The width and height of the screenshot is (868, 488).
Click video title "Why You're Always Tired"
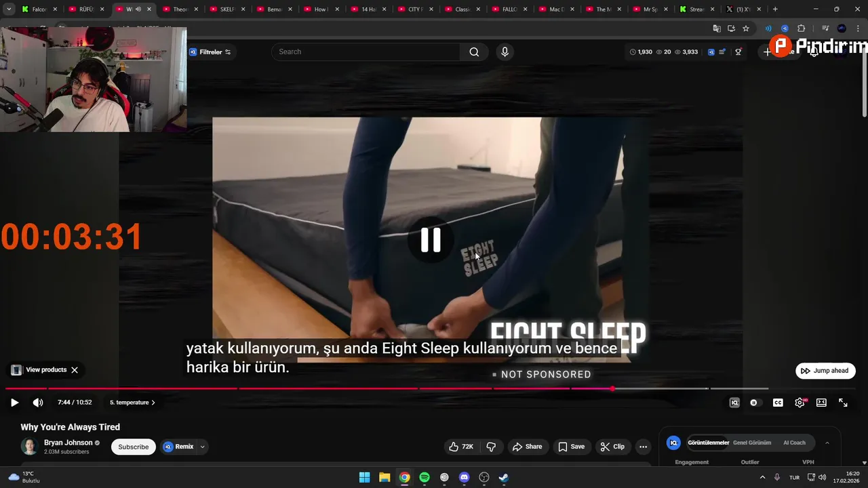click(70, 427)
